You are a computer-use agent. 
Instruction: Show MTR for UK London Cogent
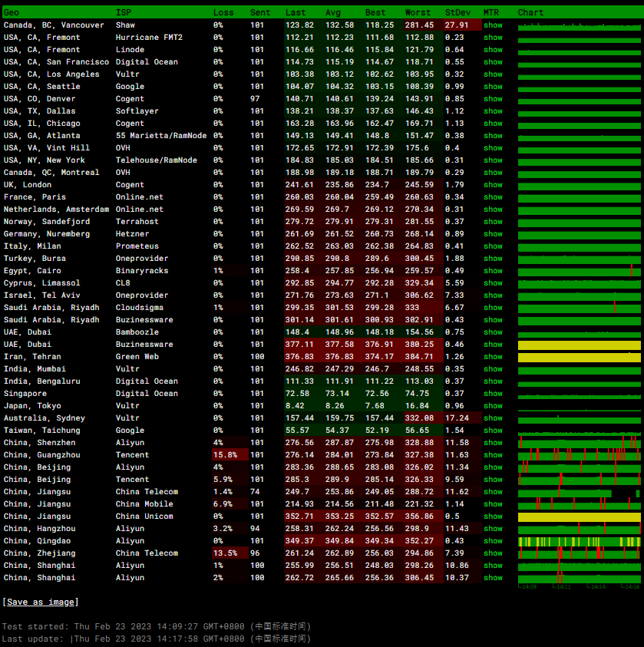pyautogui.click(x=493, y=185)
